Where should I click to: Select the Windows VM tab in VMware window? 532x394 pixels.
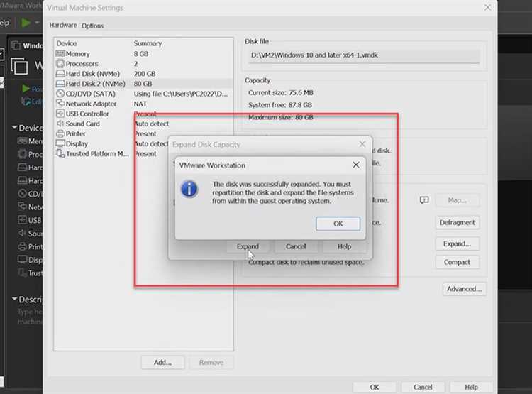(27, 45)
